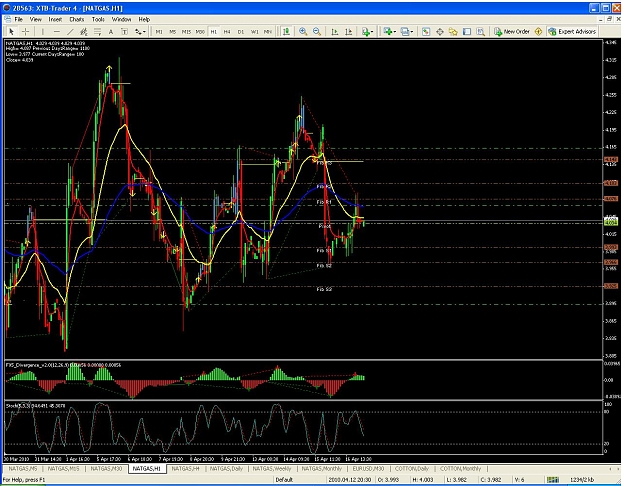Viewport: 625px width, 486px height.
Task: Switch to the NATGAS,M5 chart tab
Action: [x=23, y=468]
